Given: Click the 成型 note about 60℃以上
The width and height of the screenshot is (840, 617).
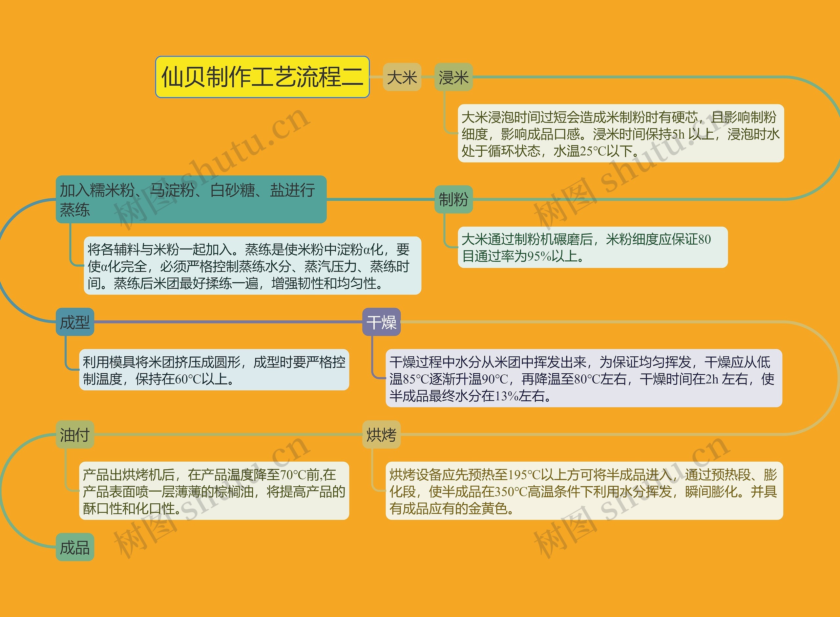Looking at the screenshot, I should pos(214,370).
